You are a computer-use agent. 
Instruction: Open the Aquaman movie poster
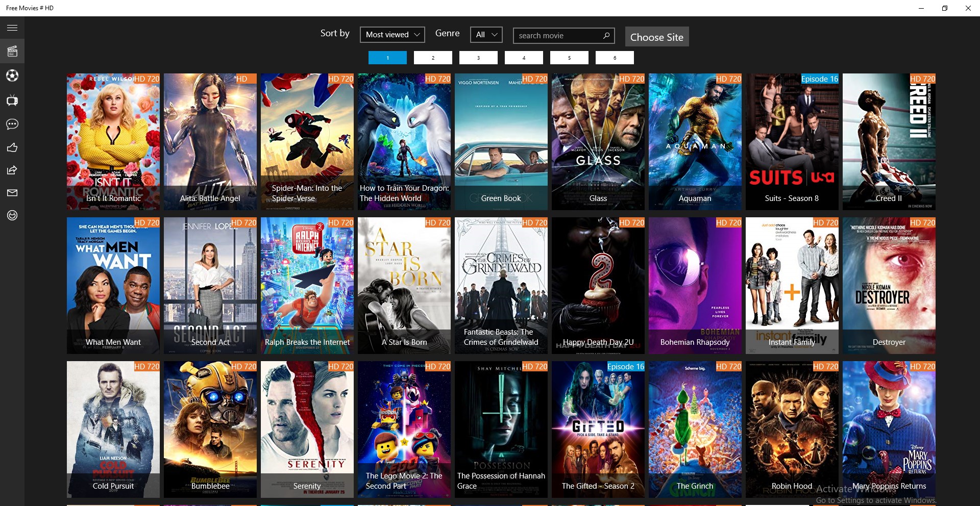click(x=695, y=142)
